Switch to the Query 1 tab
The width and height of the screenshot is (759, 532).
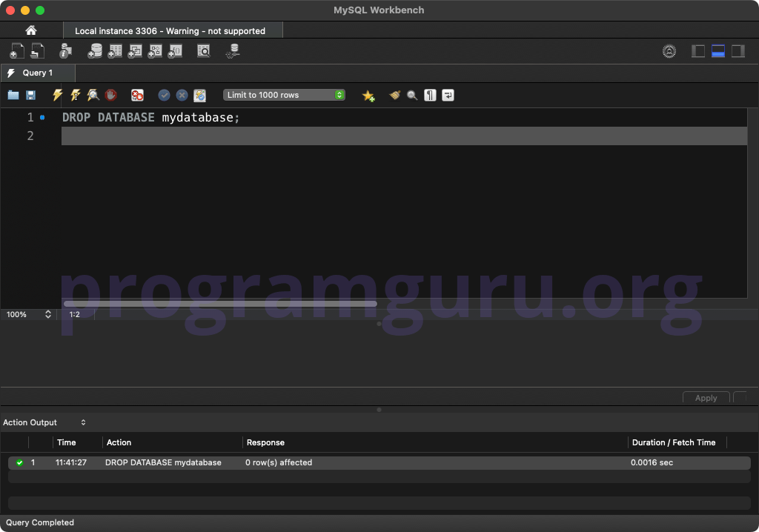38,73
